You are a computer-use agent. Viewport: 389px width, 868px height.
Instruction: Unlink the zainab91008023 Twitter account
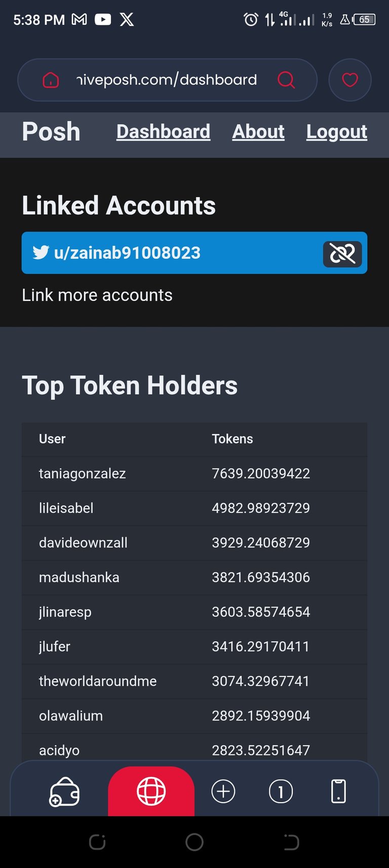342,253
